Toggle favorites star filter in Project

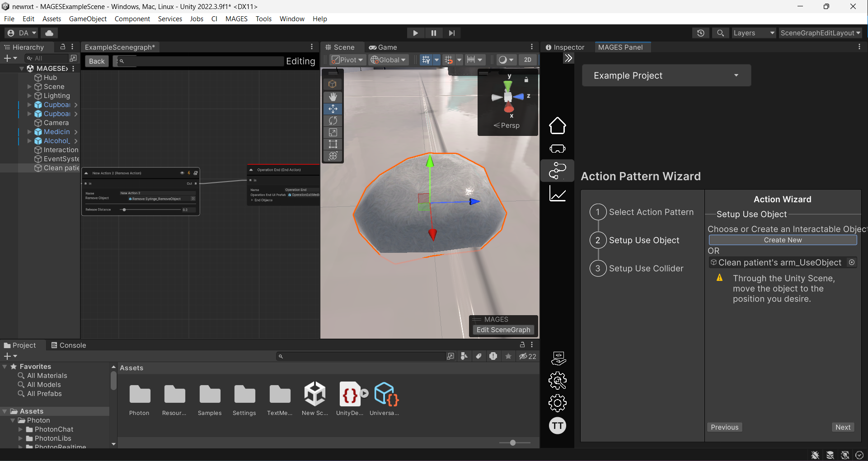[x=508, y=356]
